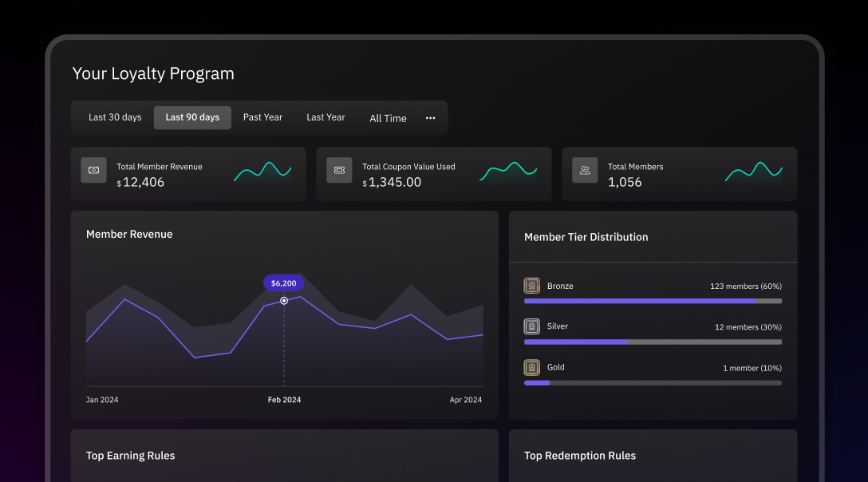Click the Total Member Revenue label
This screenshot has width=868, height=482.
point(160,167)
